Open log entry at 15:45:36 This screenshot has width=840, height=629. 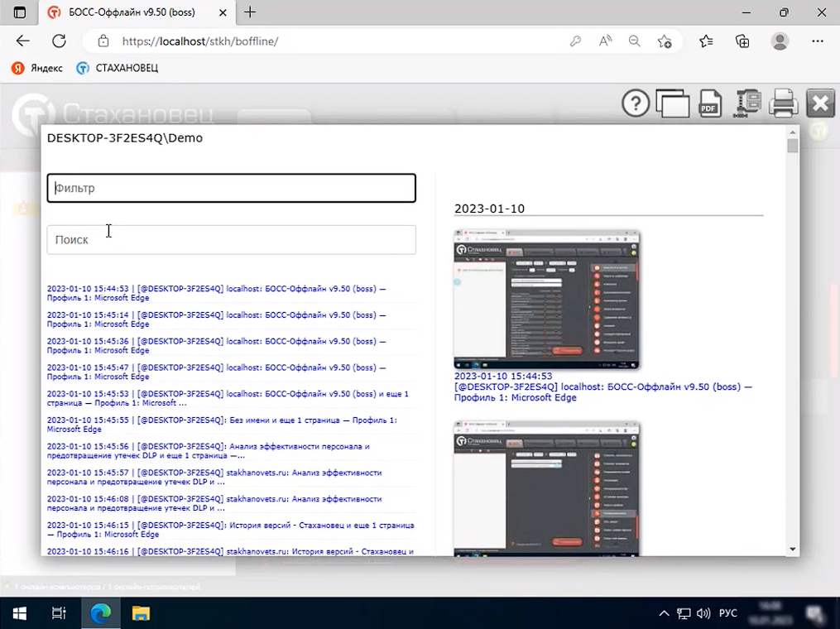[x=217, y=346]
